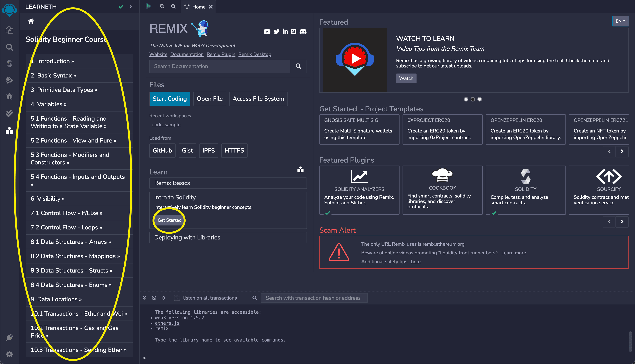Screen dimensions: 635x364
Task: Open the Deploy & Run sidebar icon
Action: [x=9, y=80]
